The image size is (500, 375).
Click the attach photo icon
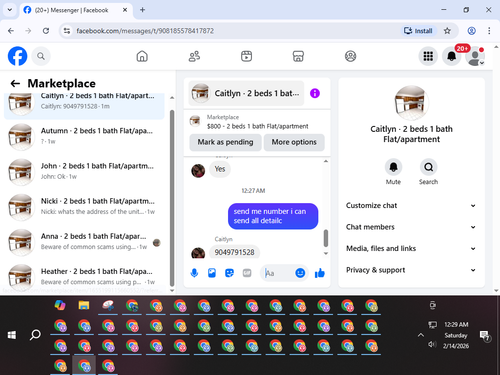(x=212, y=273)
